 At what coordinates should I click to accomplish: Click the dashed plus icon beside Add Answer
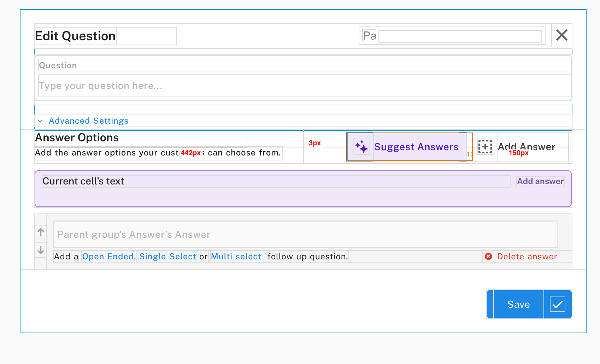(x=486, y=147)
